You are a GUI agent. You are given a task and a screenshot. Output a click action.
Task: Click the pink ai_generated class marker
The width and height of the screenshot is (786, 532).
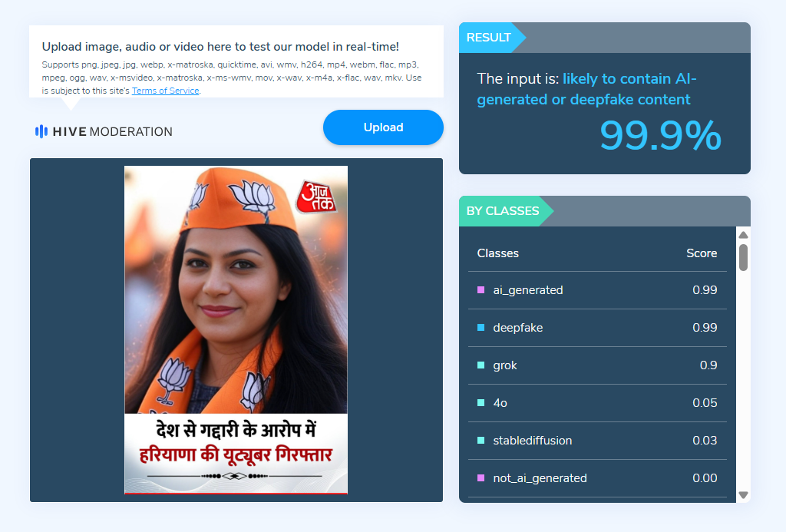[481, 290]
